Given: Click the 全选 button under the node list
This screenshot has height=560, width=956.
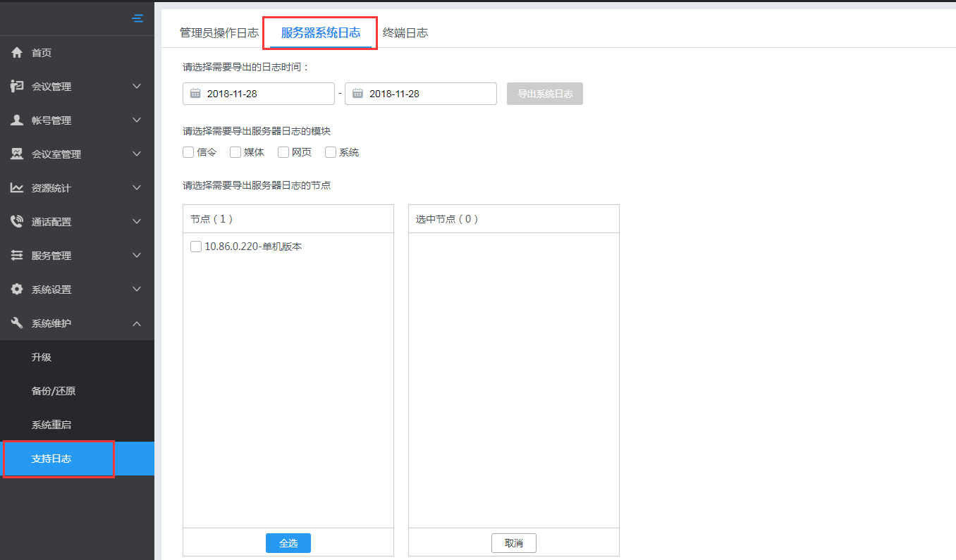Looking at the screenshot, I should (x=288, y=543).
